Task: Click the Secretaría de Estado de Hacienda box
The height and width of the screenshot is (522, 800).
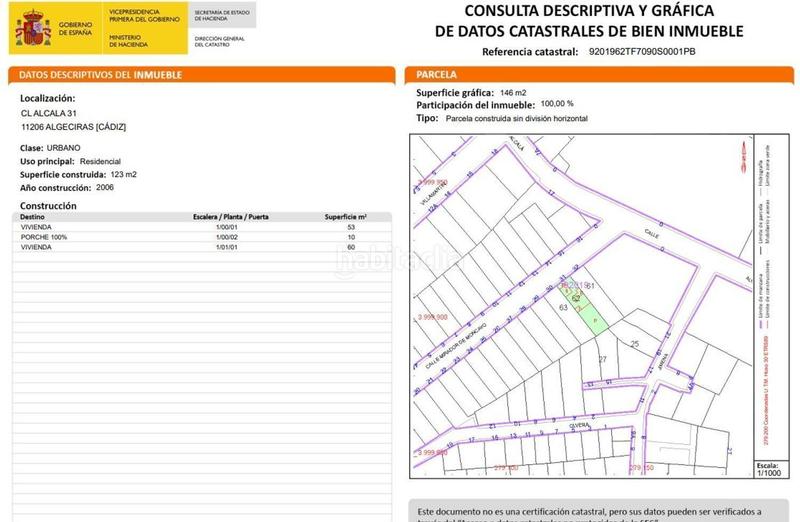Action: click(x=222, y=16)
